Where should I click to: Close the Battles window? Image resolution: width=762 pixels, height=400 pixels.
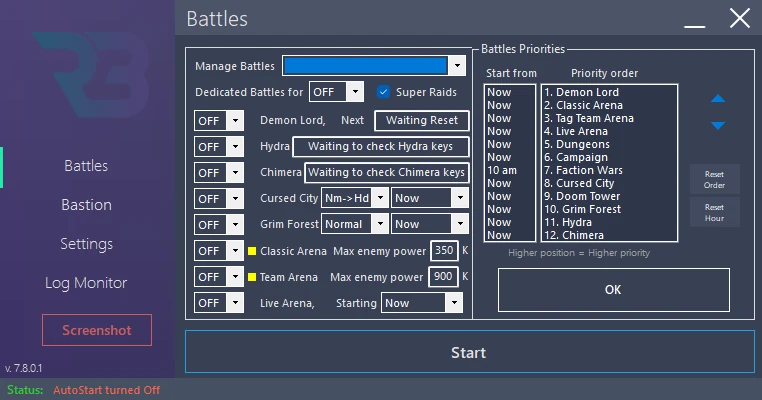(740, 18)
